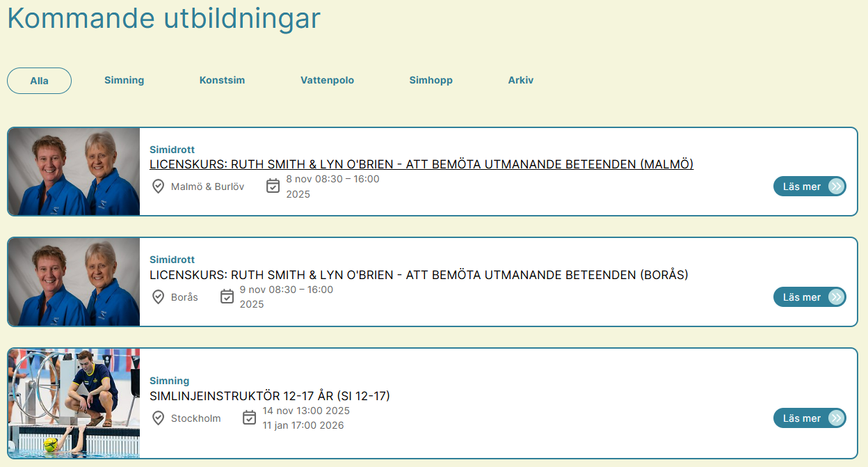Image resolution: width=868 pixels, height=467 pixels.
Task: Click calendar icon next to 8 nov date
Action: 273,186
